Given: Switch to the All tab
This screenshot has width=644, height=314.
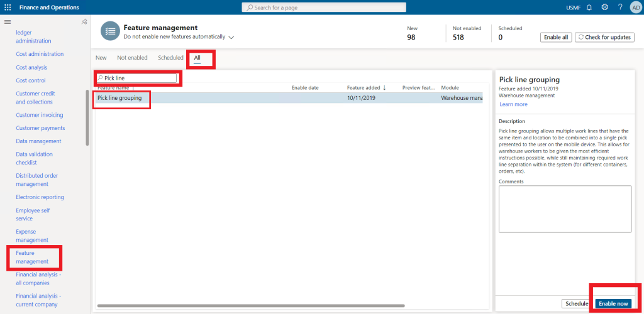Looking at the screenshot, I should 197,58.
